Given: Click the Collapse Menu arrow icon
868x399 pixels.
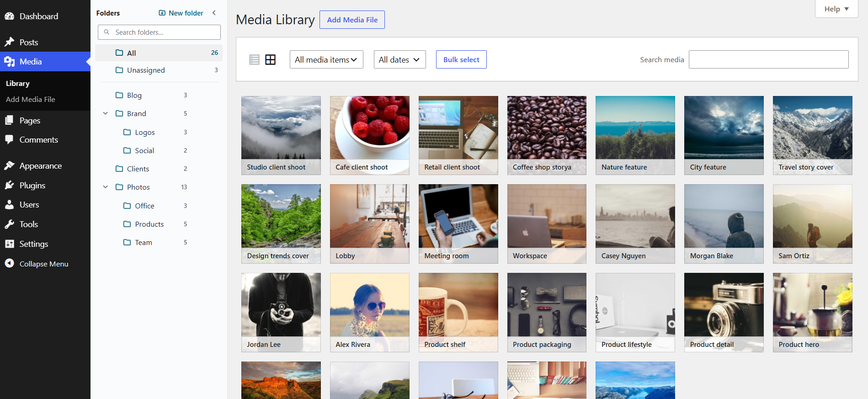Looking at the screenshot, I should point(10,263).
